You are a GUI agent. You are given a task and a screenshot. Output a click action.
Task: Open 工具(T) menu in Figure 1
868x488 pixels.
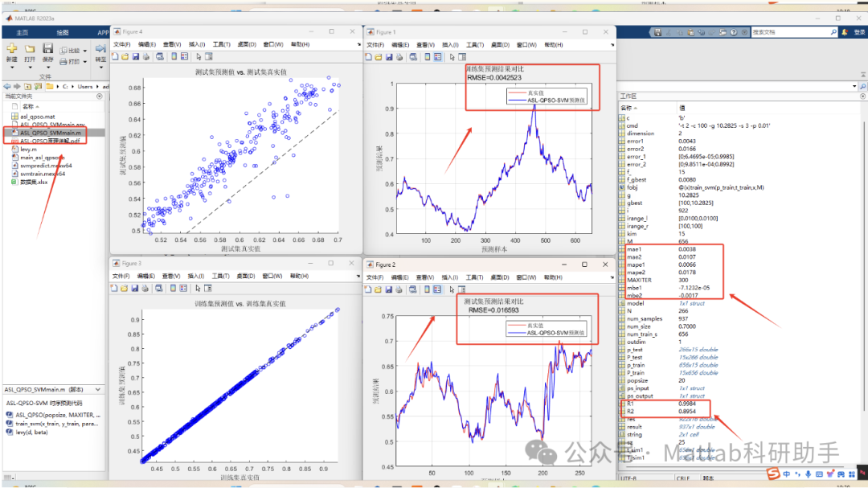tap(475, 45)
